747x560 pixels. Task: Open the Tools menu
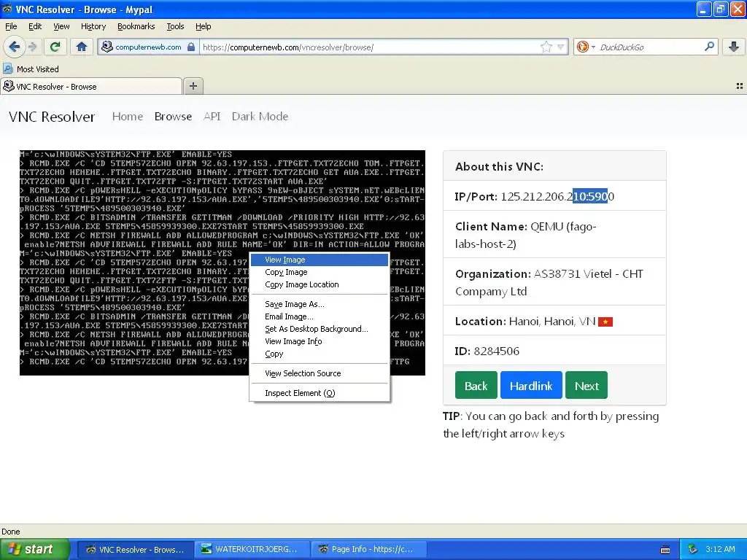pyautogui.click(x=175, y=26)
